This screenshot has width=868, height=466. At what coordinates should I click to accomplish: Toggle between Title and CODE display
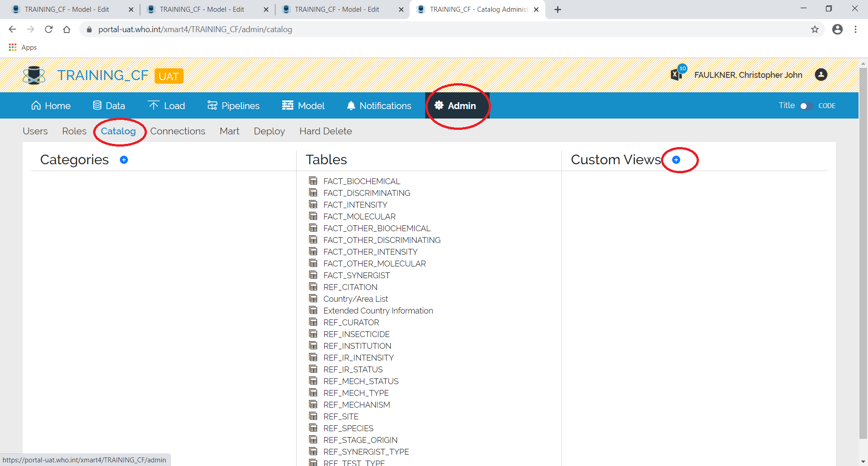pos(806,105)
